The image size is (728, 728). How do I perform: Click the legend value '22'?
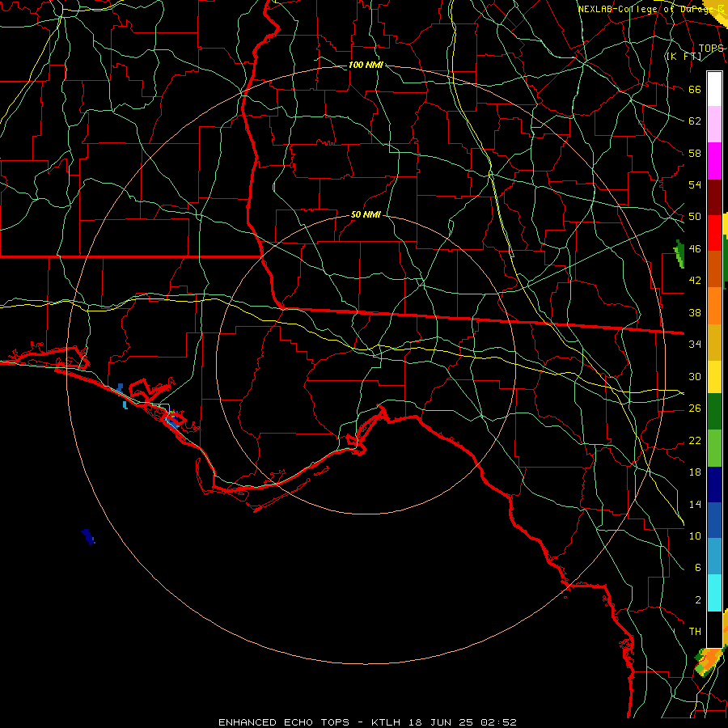click(x=695, y=440)
